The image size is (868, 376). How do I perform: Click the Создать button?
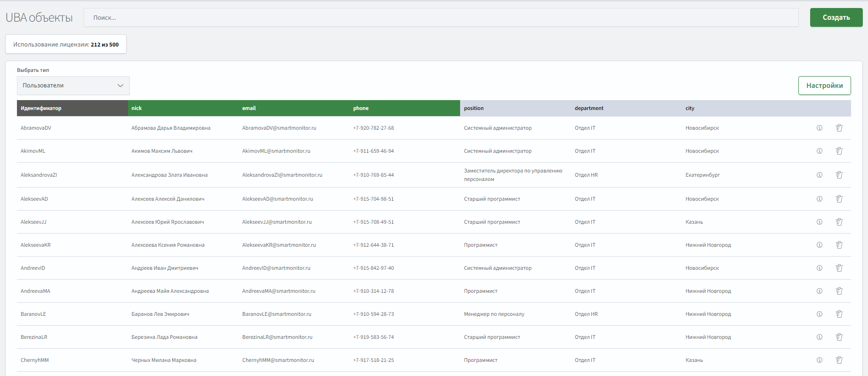(836, 17)
